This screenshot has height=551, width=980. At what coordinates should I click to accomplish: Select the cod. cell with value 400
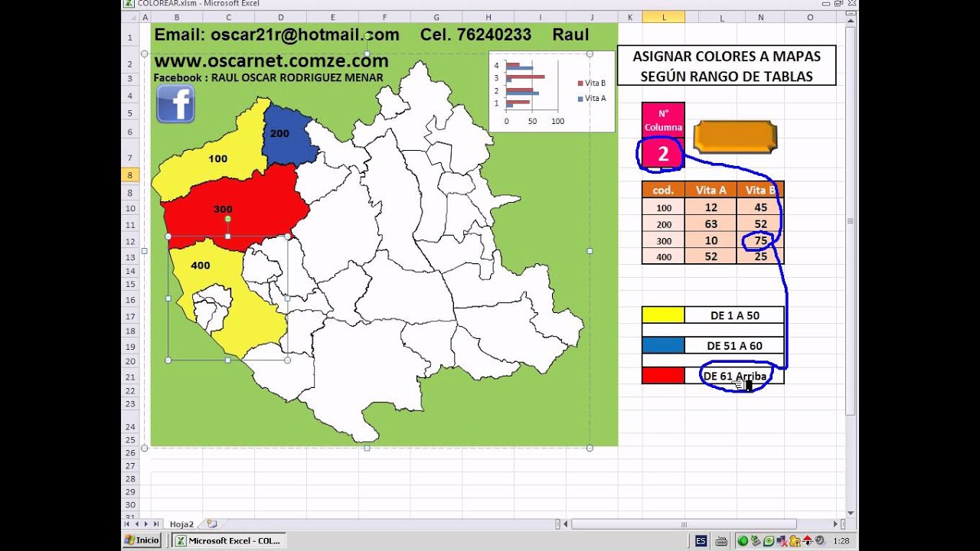coord(663,256)
